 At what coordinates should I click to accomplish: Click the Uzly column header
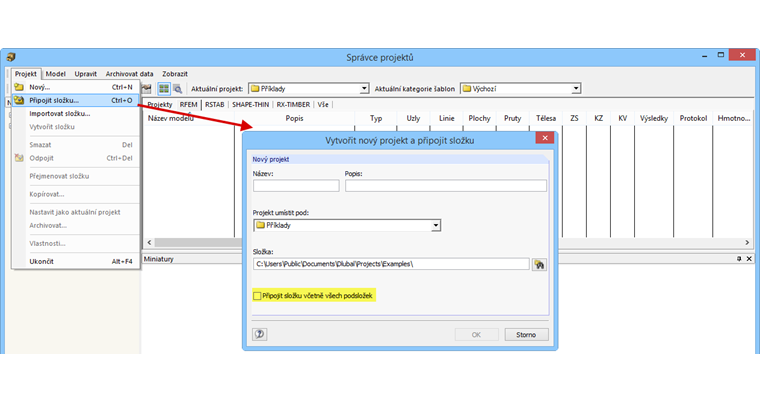(x=413, y=118)
